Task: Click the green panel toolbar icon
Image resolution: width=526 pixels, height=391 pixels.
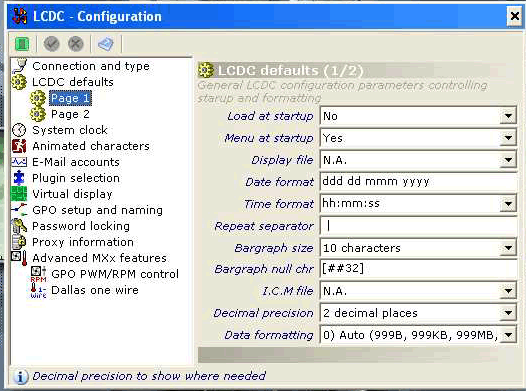Action: coord(22,44)
